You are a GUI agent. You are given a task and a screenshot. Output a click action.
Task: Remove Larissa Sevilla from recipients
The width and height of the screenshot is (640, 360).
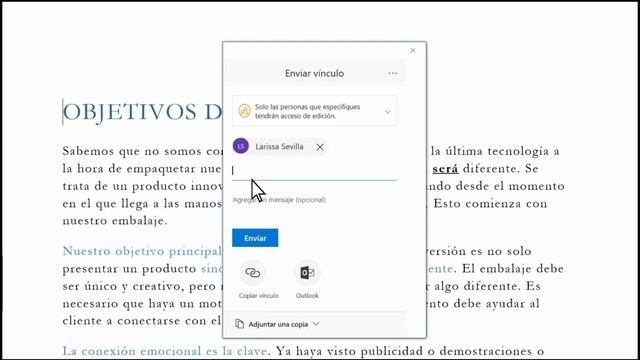pyautogui.click(x=320, y=147)
